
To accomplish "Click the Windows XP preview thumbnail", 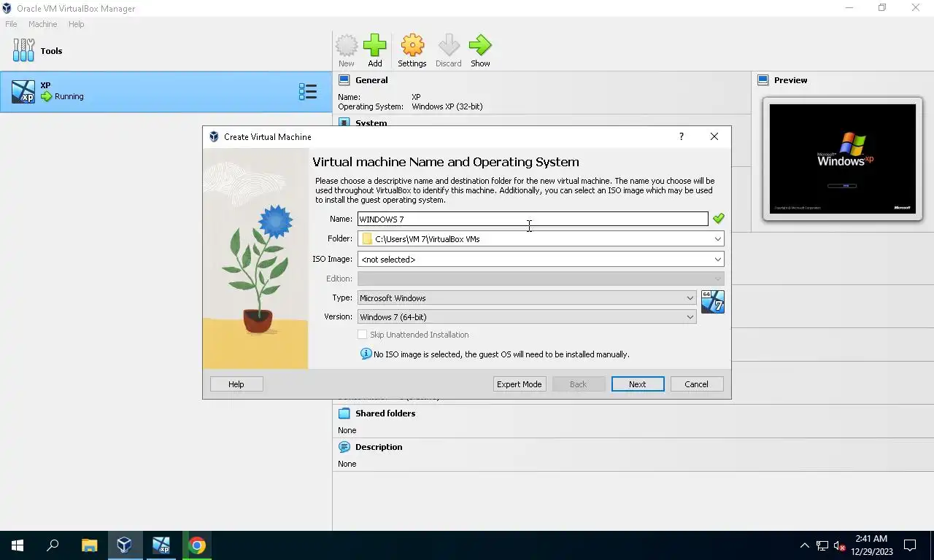I will coord(842,158).
